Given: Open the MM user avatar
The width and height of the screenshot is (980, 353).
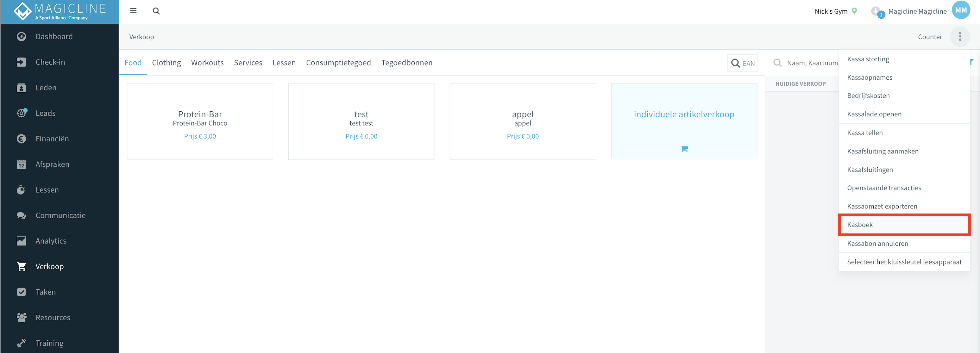Looking at the screenshot, I should tap(961, 10).
